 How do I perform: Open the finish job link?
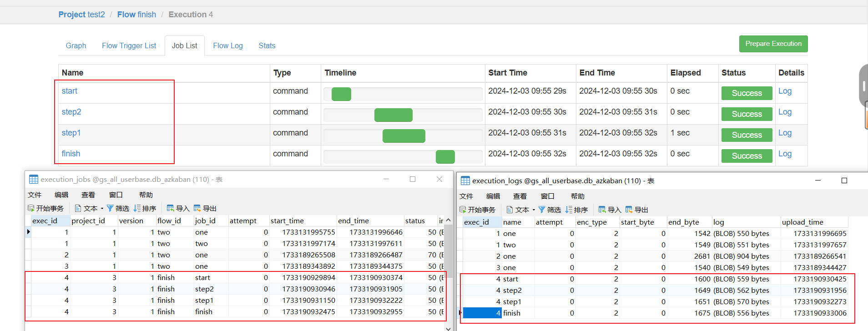click(x=71, y=154)
